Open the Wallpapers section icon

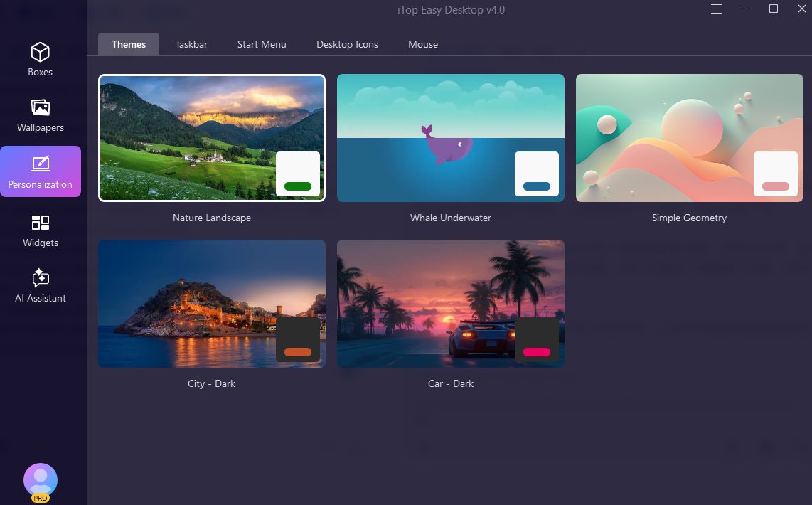(41, 107)
